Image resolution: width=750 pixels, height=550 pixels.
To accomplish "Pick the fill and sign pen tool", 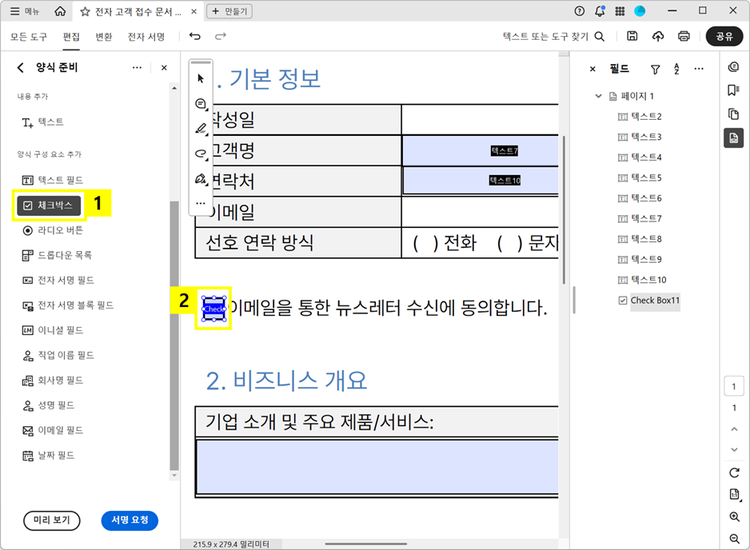I will coord(200,179).
